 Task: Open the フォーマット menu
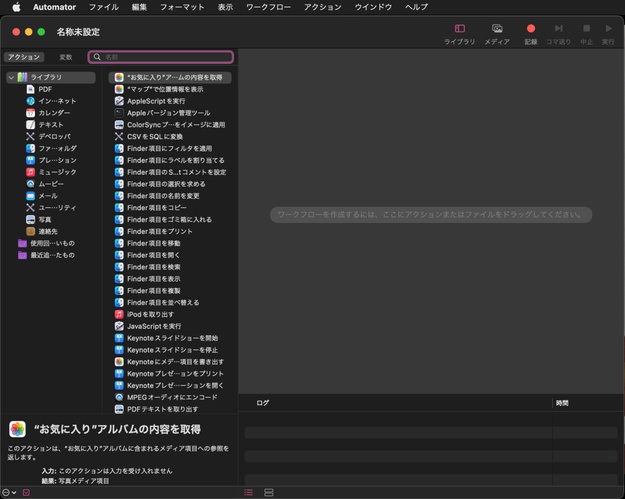tap(182, 7)
